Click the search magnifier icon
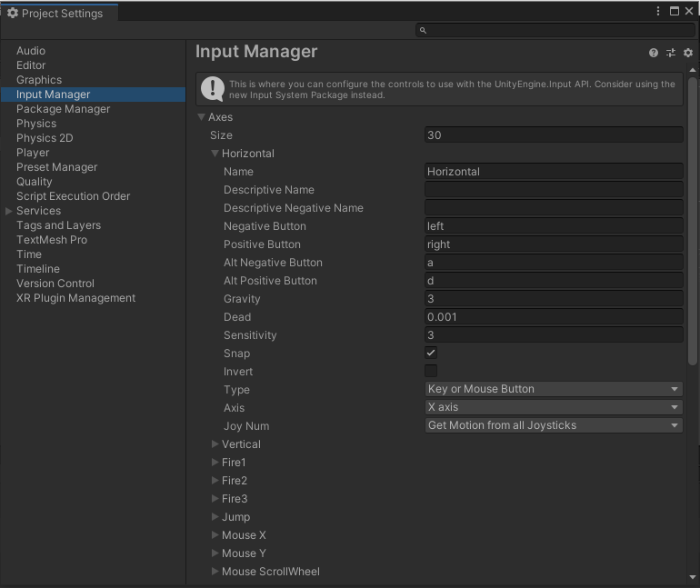Screen dimensions: 700x588 pos(424,30)
